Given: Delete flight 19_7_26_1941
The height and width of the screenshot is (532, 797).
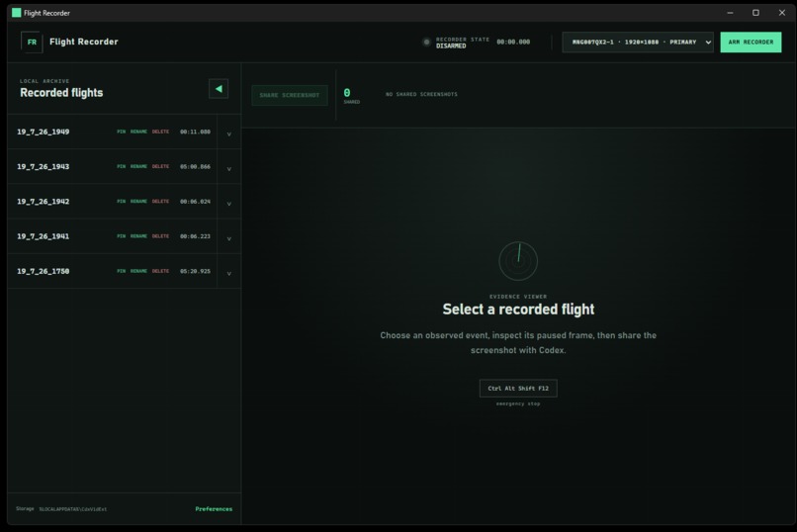Looking at the screenshot, I should point(160,236).
